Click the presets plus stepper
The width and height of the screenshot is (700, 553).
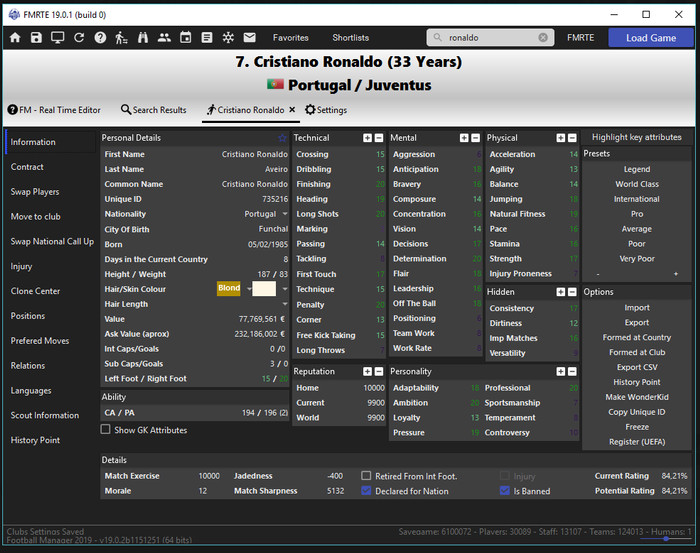676,274
